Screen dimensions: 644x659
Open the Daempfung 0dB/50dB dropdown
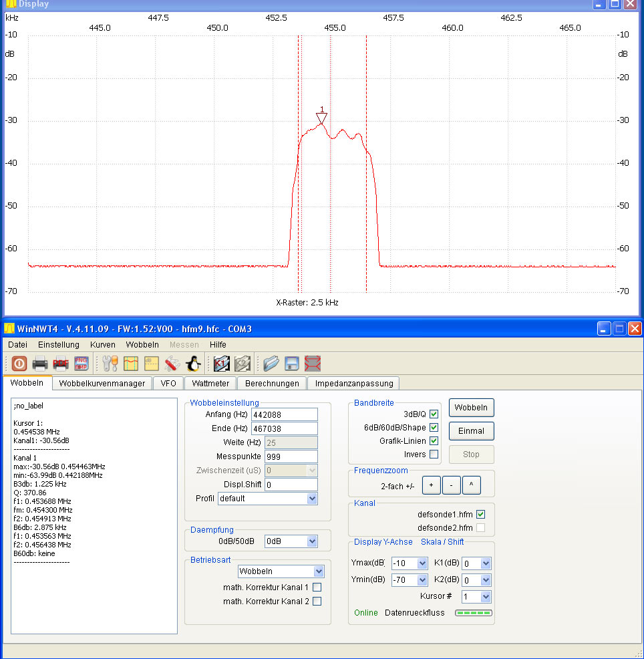tap(291, 541)
